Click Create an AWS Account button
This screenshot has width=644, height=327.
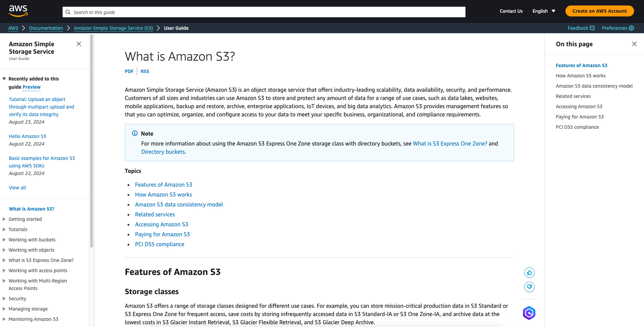[599, 11]
